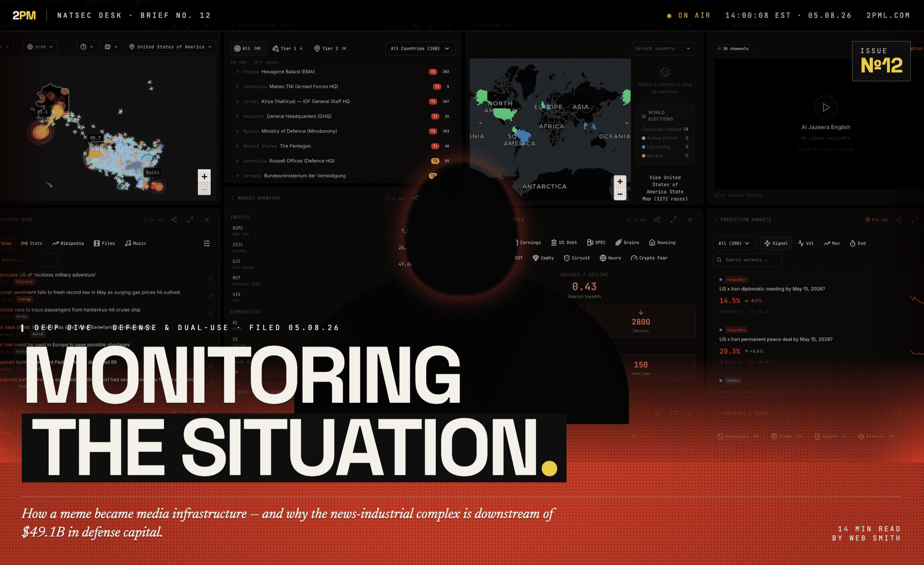Zoom out on the election world map
Screen dimensions: 924x565
(x=620, y=194)
